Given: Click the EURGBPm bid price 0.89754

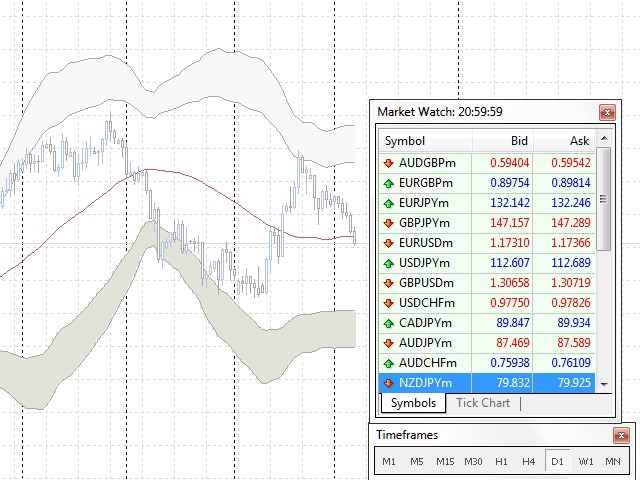Looking at the screenshot, I should click(509, 183).
